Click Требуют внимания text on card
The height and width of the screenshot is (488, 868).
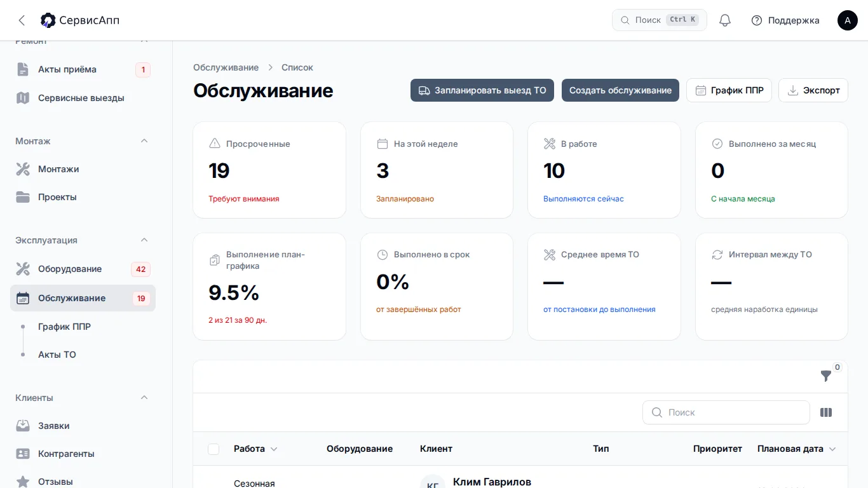(x=244, y=199)
